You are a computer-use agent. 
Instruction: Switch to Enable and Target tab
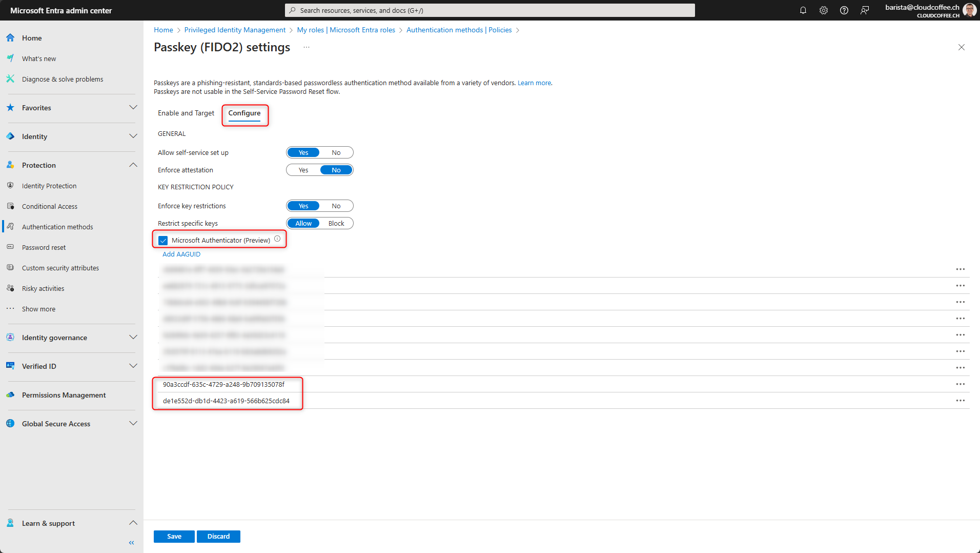[186, 113]
